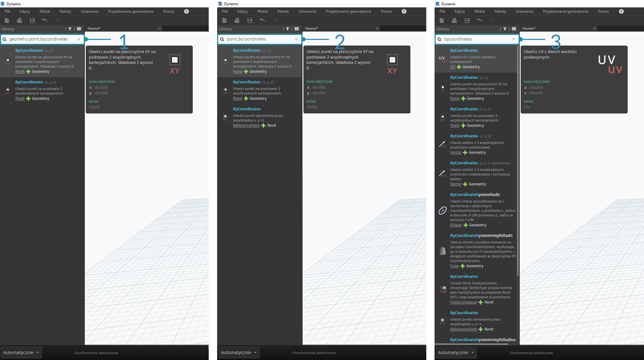Click UV icon beside first ByCoordinates result
The width and height of the screenshot is (644, 360).
443,59
